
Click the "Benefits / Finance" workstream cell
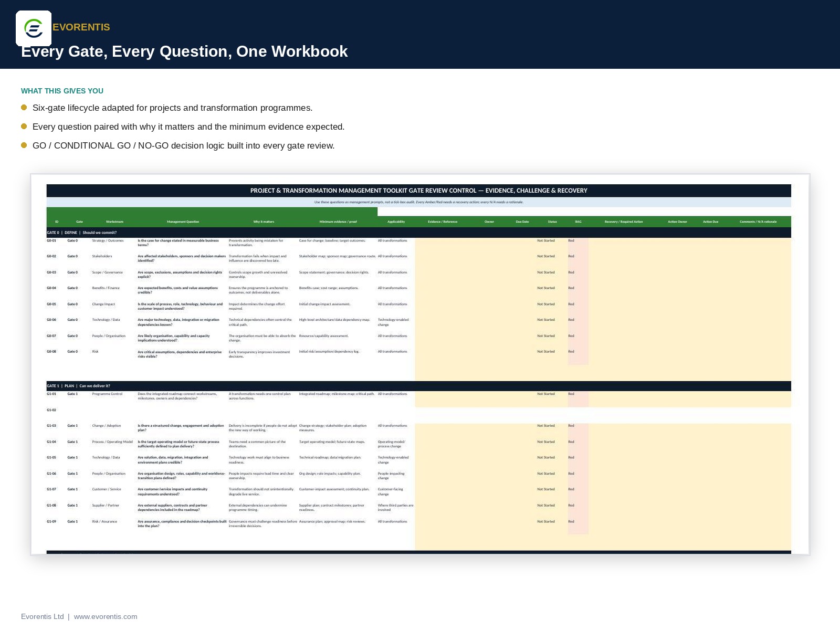tap(106, 288)
